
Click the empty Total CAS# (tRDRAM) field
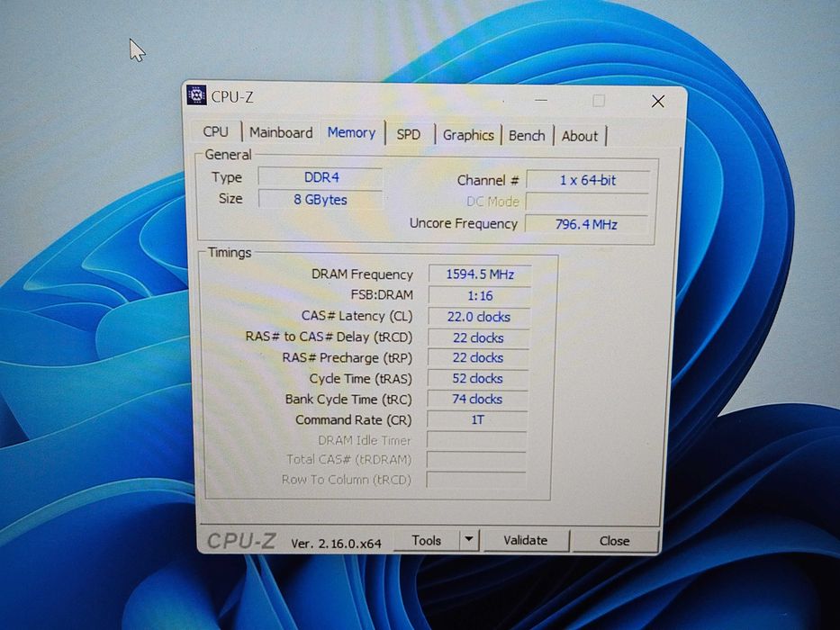475,460
